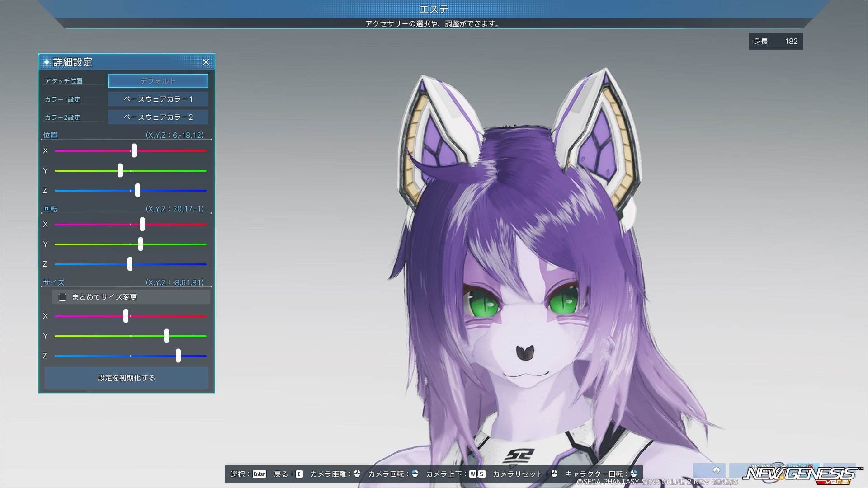Viewport: 868px width, 488px height.
Task: Click the 身長 182 height display
Action: click(x=776, y=41)
